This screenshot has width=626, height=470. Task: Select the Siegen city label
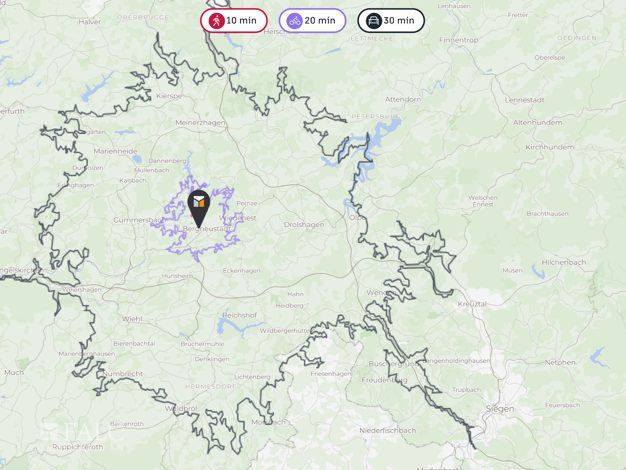[x=500, y=409]
